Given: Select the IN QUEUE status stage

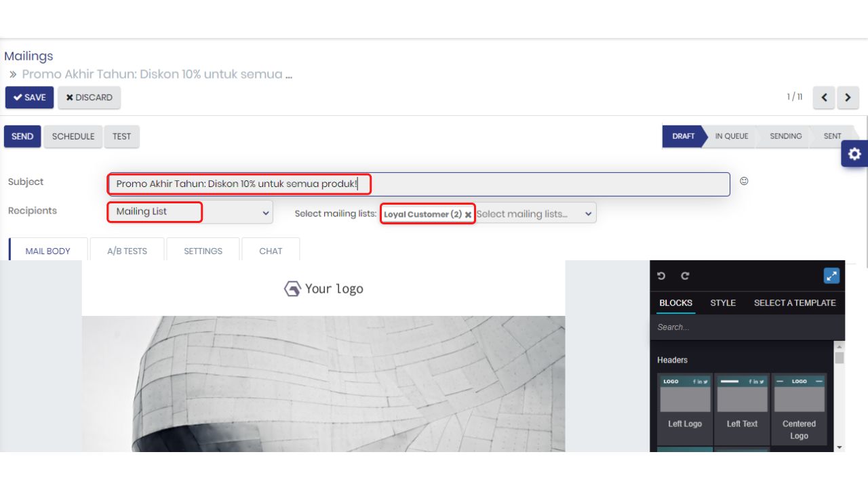Looking at the screenshot, I should (x=732, y=136).
